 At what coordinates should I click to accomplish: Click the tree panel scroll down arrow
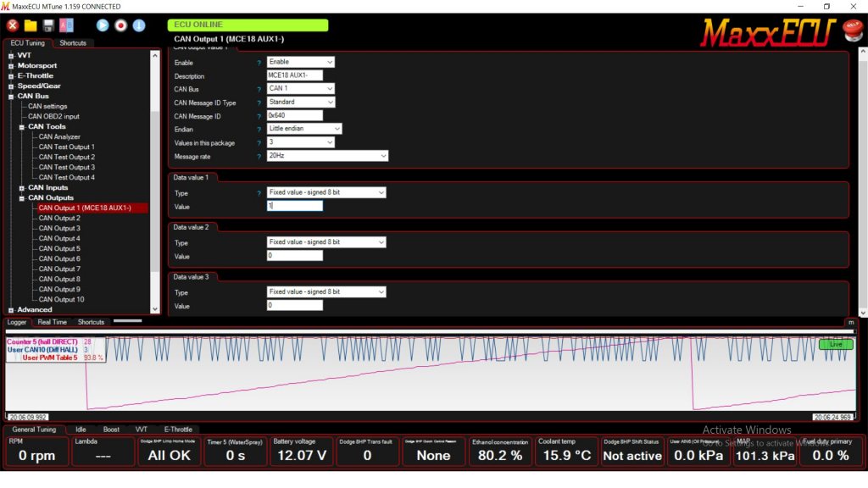(154, 309)
